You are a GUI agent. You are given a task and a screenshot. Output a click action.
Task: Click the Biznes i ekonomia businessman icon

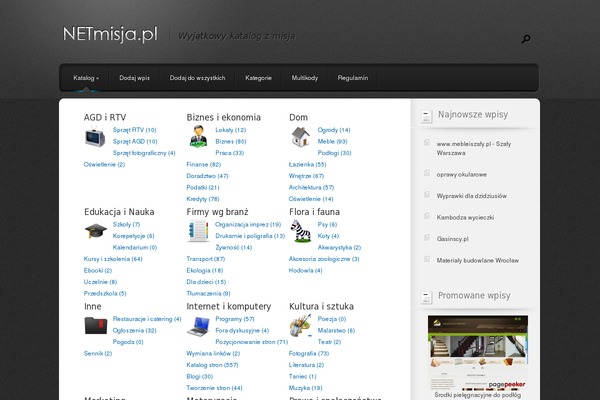[198, 138]
